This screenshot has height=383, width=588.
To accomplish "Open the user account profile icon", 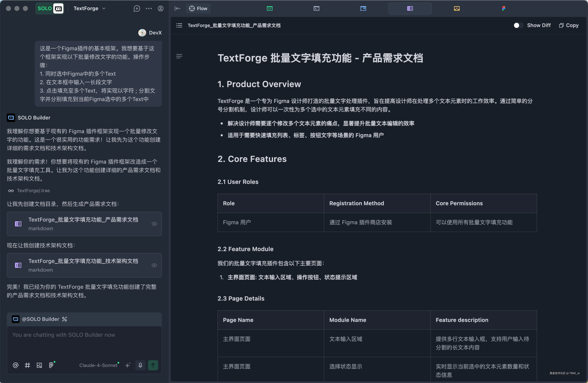I will tap(161, 8).
